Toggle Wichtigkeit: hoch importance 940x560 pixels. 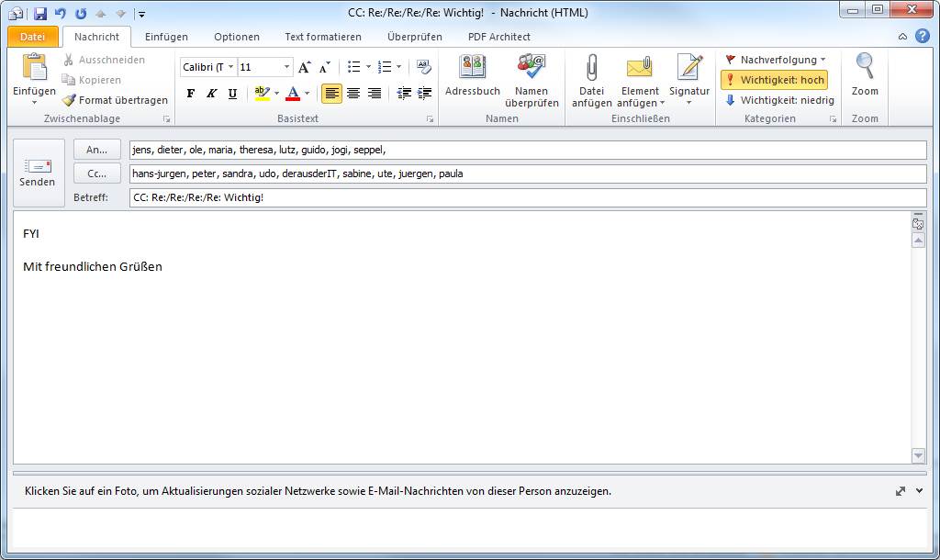pyautogui.click(x=774, y=80)
